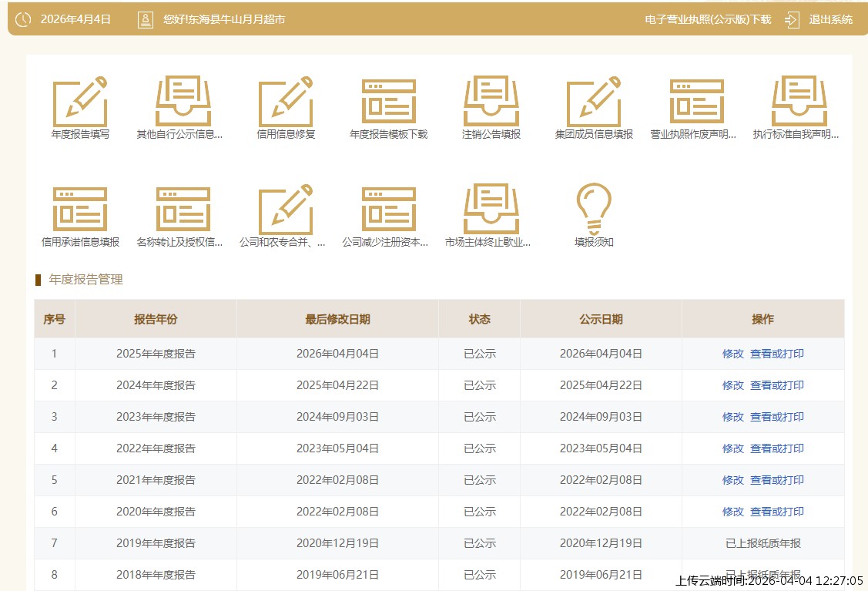Click 查看或打印 for 2020年年度报告
868x591 pixels.
pos(776,512)
